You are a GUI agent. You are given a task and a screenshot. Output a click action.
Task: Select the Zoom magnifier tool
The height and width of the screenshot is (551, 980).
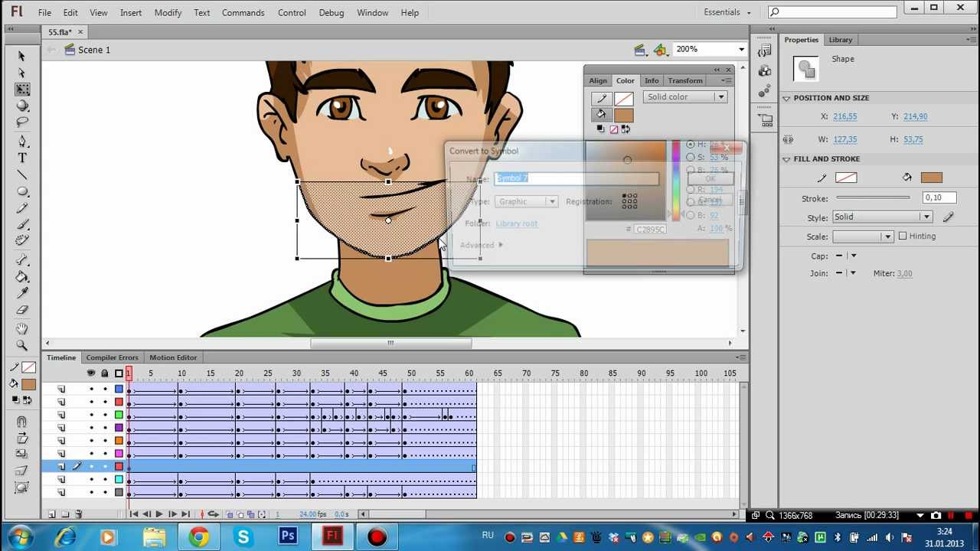22,345
